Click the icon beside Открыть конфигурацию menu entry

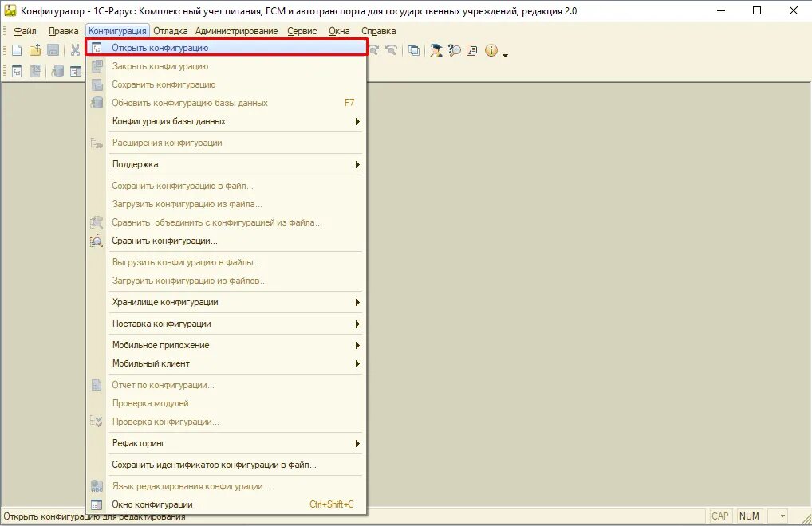coord(97,48)
